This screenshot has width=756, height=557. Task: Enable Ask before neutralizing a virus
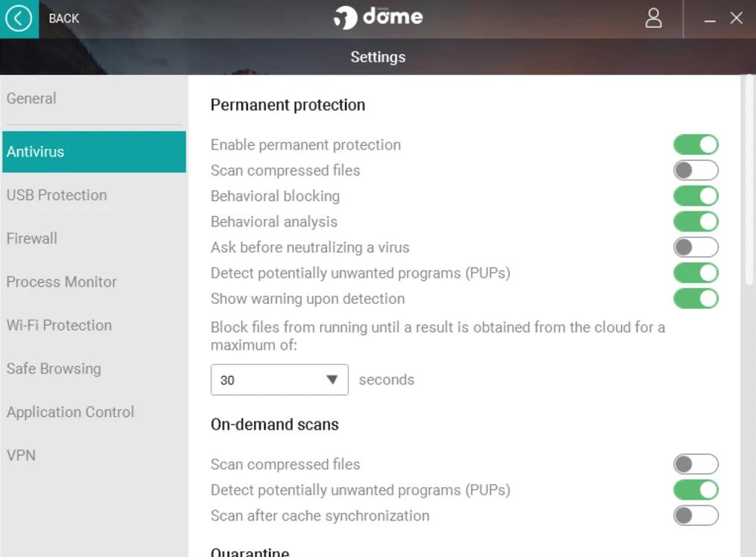coord(696,247)
